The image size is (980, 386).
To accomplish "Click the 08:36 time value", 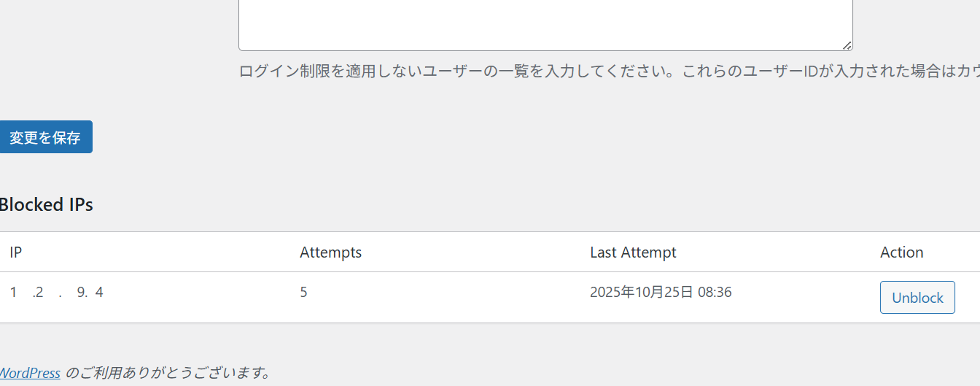I will point(715,293).
